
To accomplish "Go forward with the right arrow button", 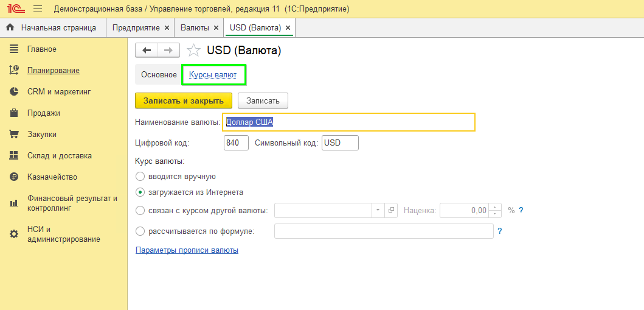I will click(168, 50).
